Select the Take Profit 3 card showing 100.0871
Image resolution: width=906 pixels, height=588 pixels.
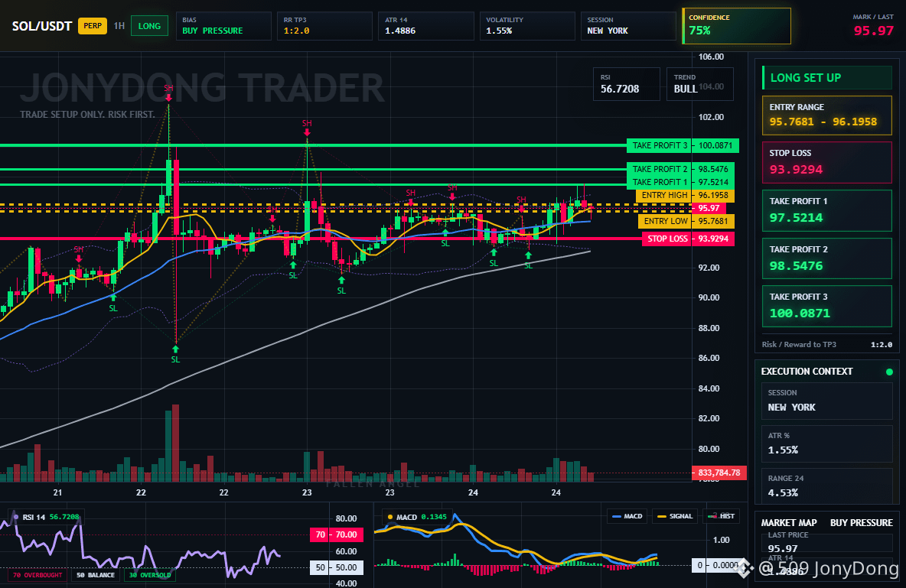(x=827, y=306)
